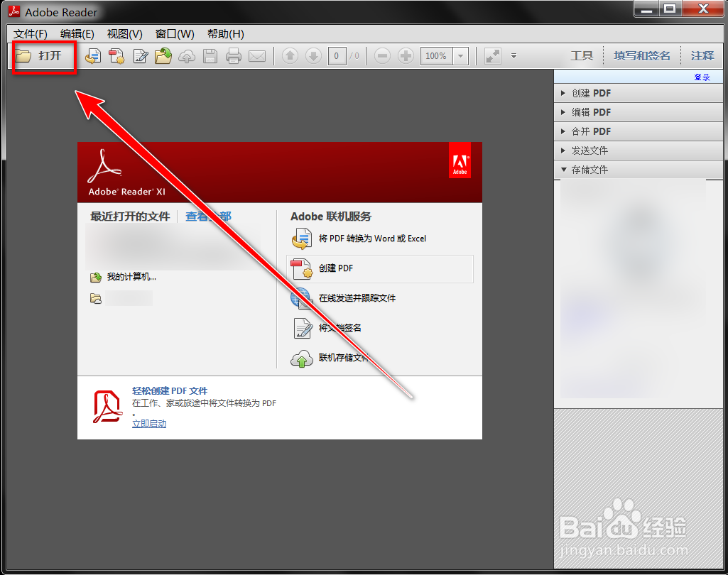Click the cloud upload toolbar icon
Viewport: 728px width, 575px height.
(x=187, y=56)
